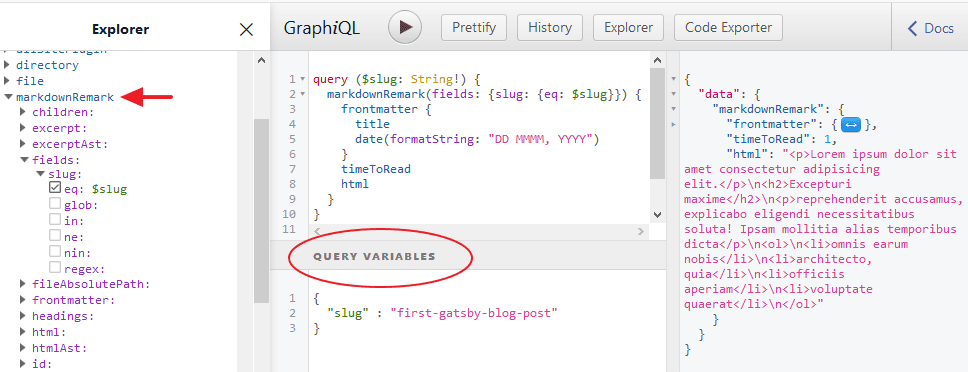Check the in checkbox
The height and width of the screenshot is (372, 968).
[x=55, y=220]
